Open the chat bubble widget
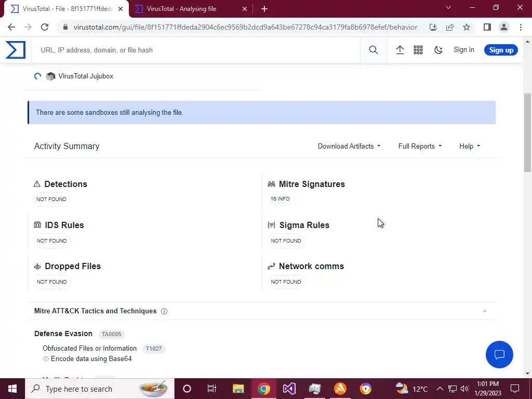Viewport: 532px width, 399px height. click(499, 354)
